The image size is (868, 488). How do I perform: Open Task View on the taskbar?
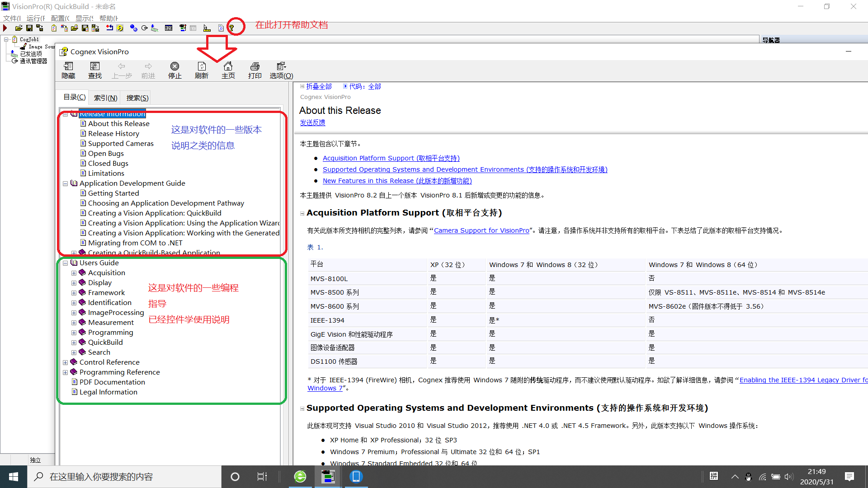point(262,477)
